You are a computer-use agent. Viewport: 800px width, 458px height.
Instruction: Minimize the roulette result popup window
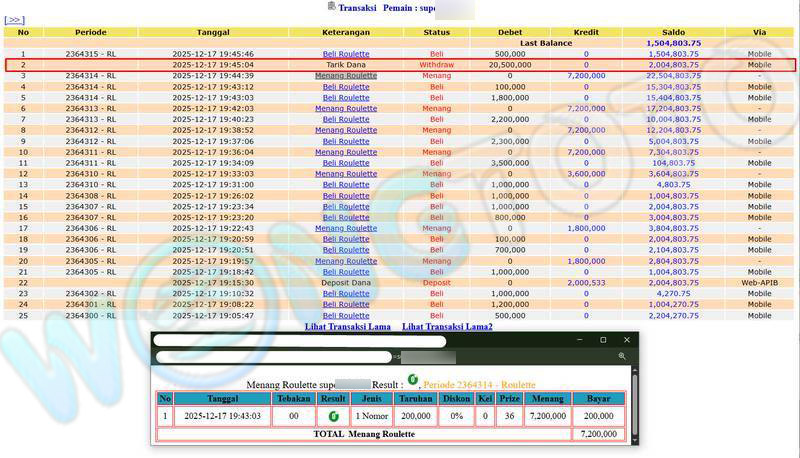[578, 340]
